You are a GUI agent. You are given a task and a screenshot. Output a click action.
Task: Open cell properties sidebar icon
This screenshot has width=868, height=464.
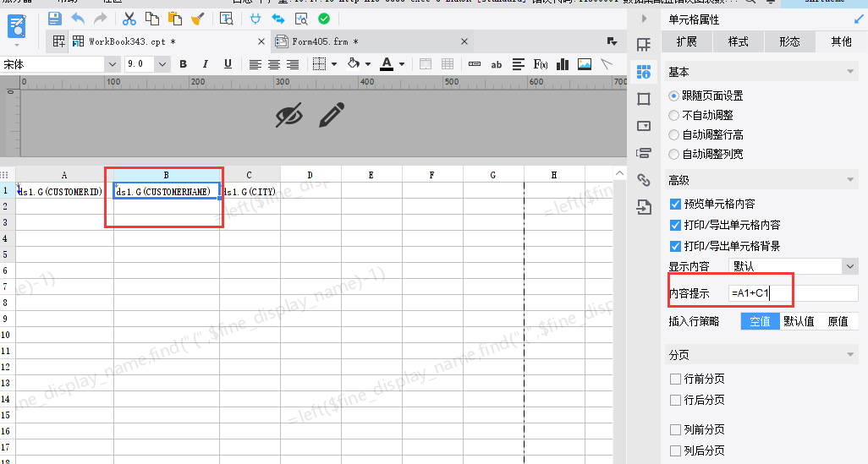[x=643, y=71]
